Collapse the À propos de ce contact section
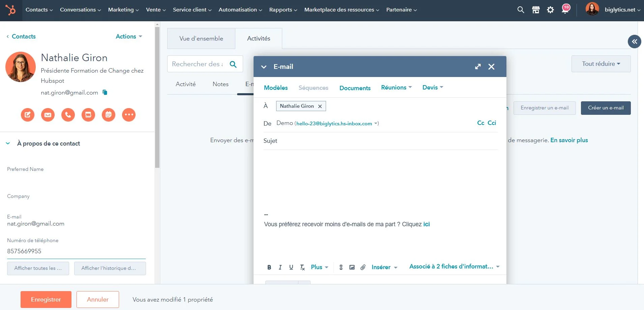Image resolution: width=644 pixels, height=310 pixels. (x=8, y=144)
